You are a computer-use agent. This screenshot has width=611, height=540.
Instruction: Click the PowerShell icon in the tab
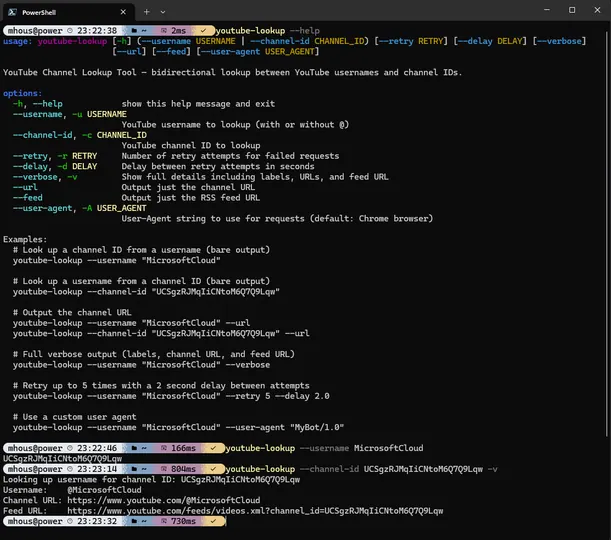coord(14,10)
